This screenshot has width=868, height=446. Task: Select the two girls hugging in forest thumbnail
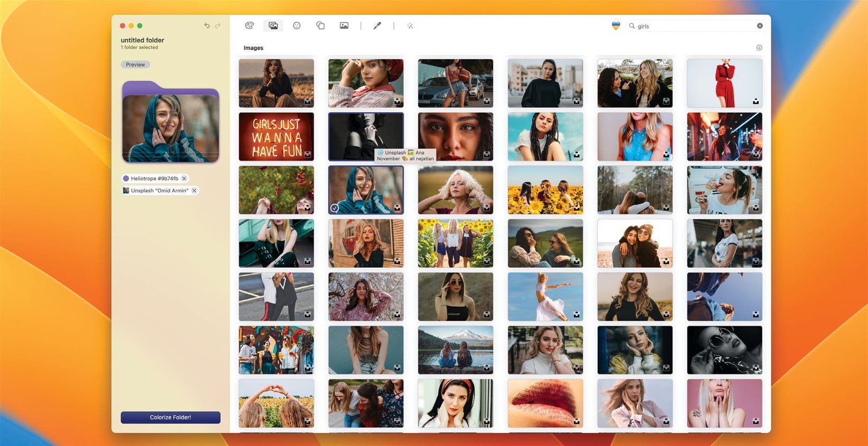(635, 190)
